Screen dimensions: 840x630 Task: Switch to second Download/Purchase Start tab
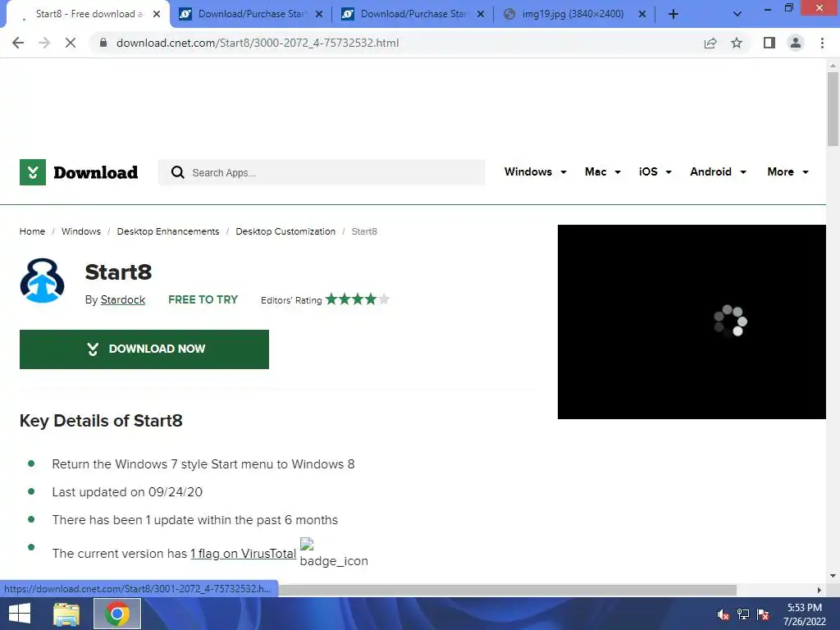413,15
